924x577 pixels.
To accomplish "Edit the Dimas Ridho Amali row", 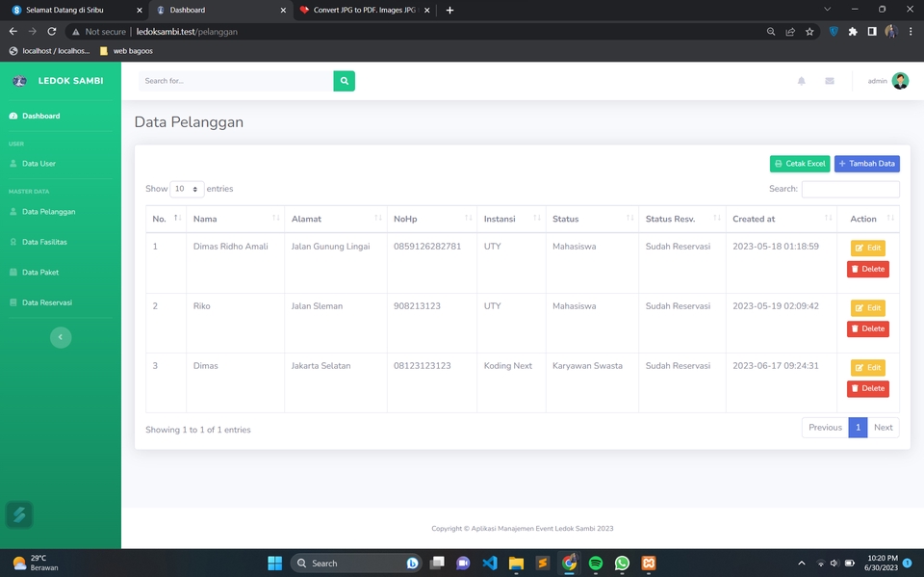I will coord(868,248).
